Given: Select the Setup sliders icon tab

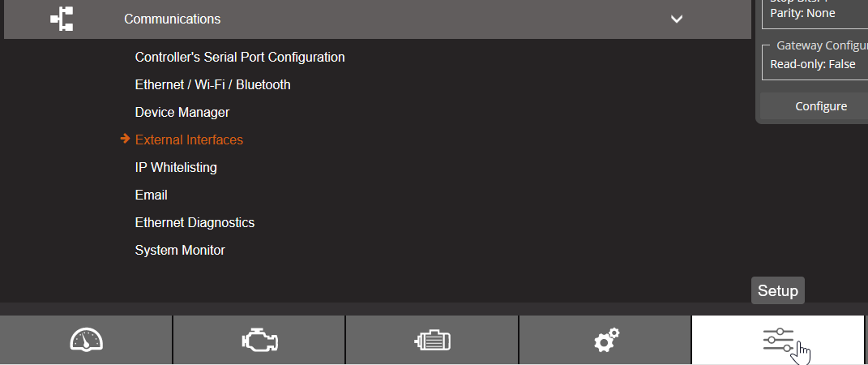Looking at the screenshot, I should (778, 340).
